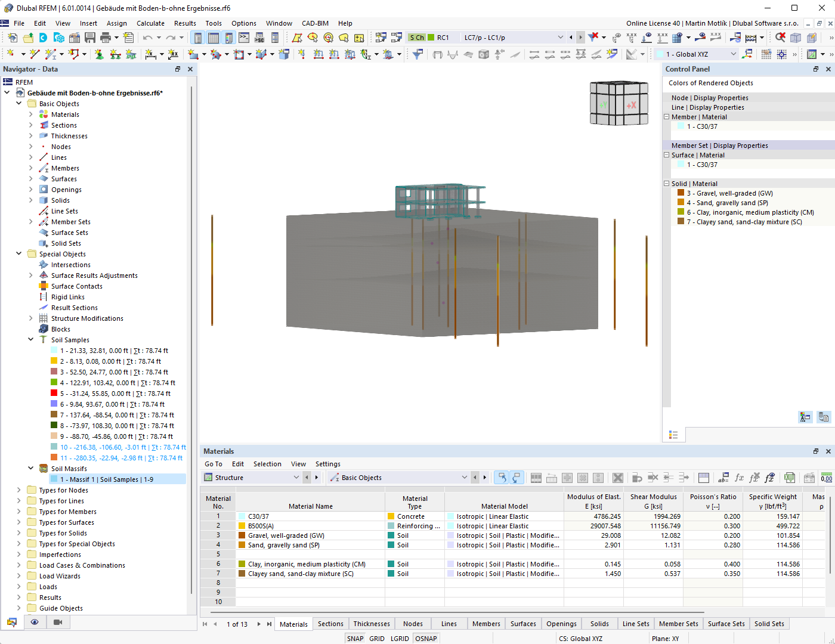Open the Script console icon
The image size is (835, 644).
[x=244, y=38]
